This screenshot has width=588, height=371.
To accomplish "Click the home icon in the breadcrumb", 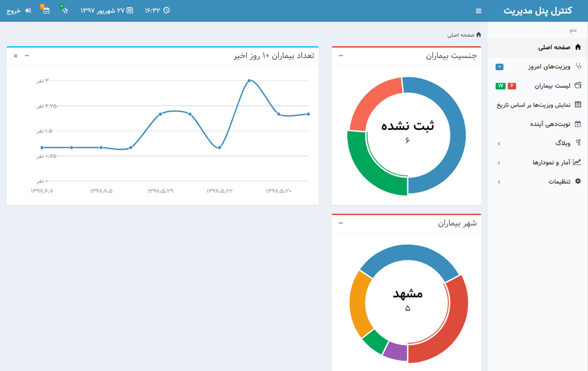I will (x=478, y=35).
